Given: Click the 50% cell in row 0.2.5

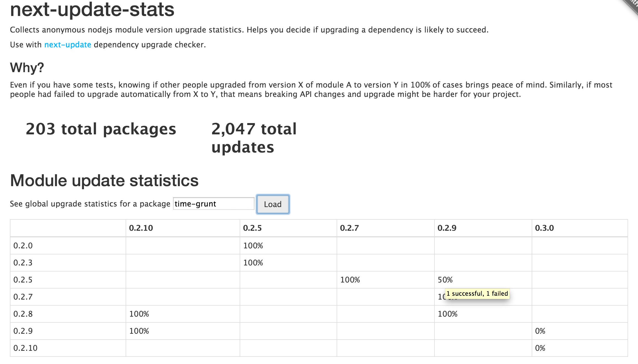Looking at the screenshot, I should point(445,280).
